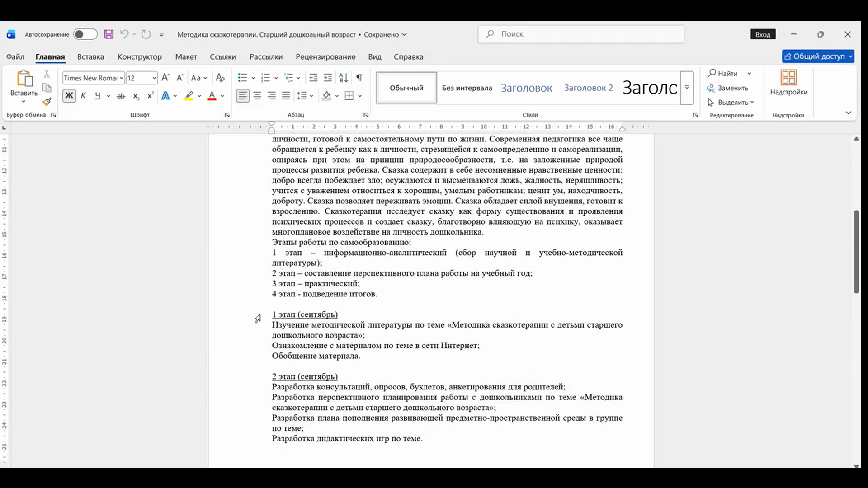Sort text using the A-Z icon
868x488 pixels.
[344, 78]
